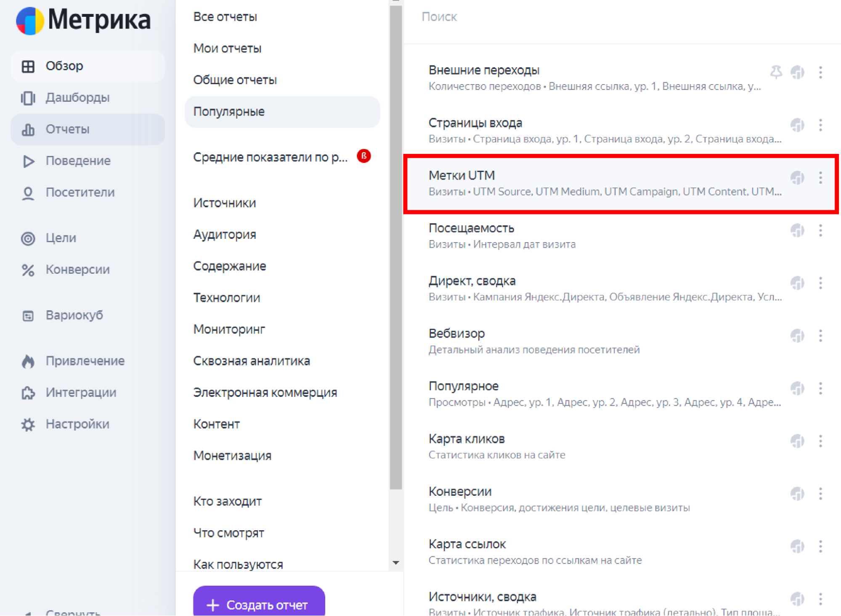841x616 pixels.
Task: Open more options for Конверсии report
Action: tap(820, 494)
